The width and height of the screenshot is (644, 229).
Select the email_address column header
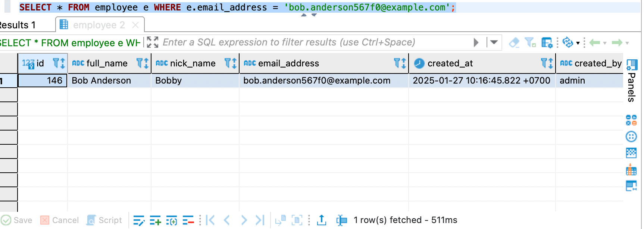tap(324, 63)
